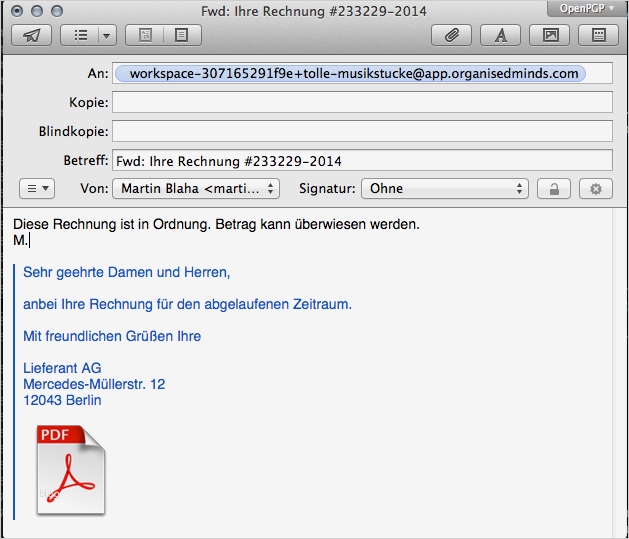Switch to rich text layout icon
Image resolution: width=629 pixels, height=539 pixels.
(x=145, y=35)
